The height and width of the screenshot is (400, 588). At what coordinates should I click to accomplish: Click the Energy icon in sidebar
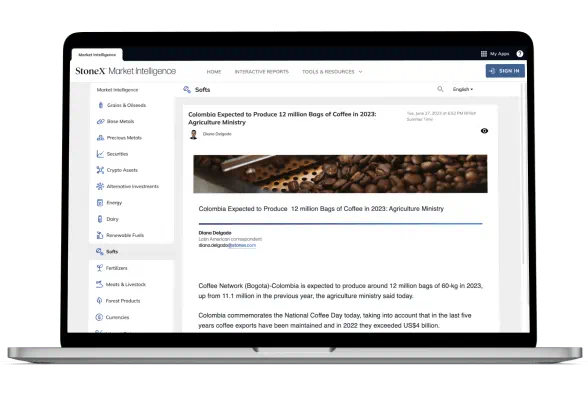pos(100,202)
